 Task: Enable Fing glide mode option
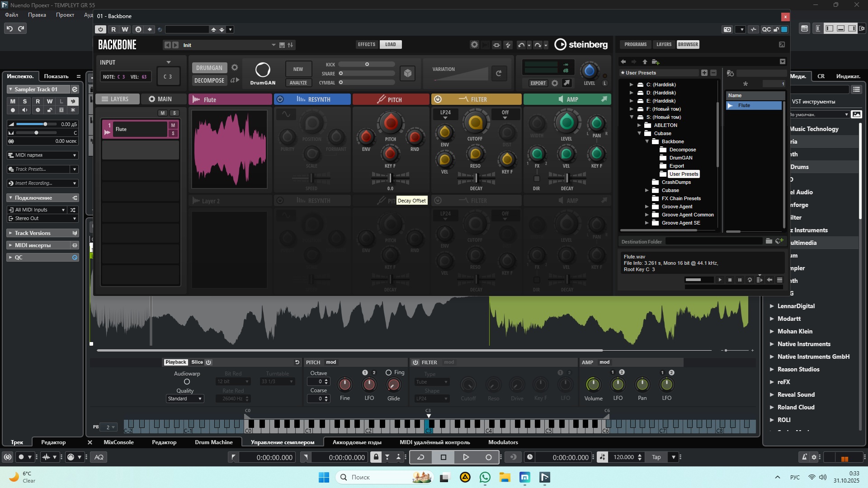[388, 373]
